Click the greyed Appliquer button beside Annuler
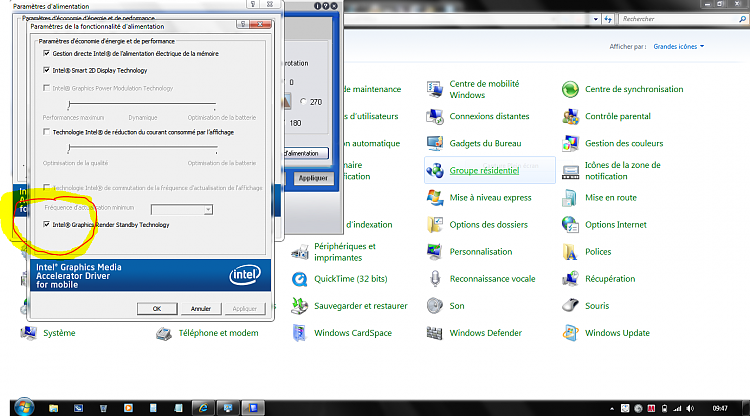 pyautogui.click(x=244, y=308)
